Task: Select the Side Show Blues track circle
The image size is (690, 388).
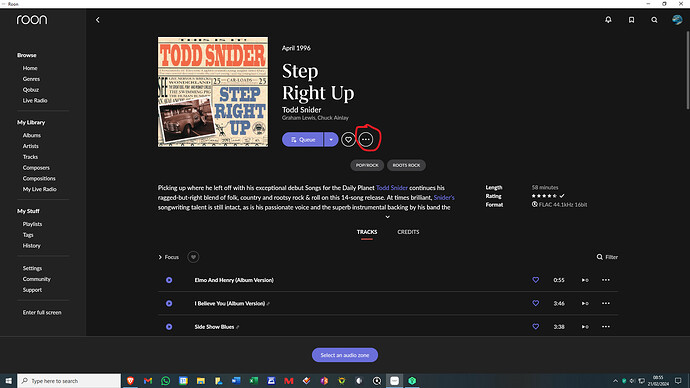Action: [169, 327]
